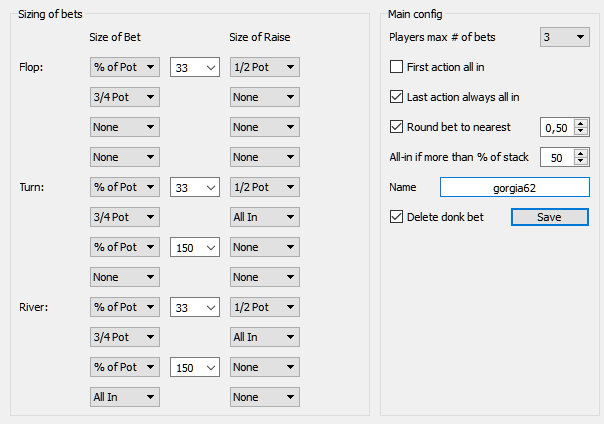The height and width of the screenshot is (424, 604).
Task: Open the River last bet All In dropdown
Action: pos(125,397)
